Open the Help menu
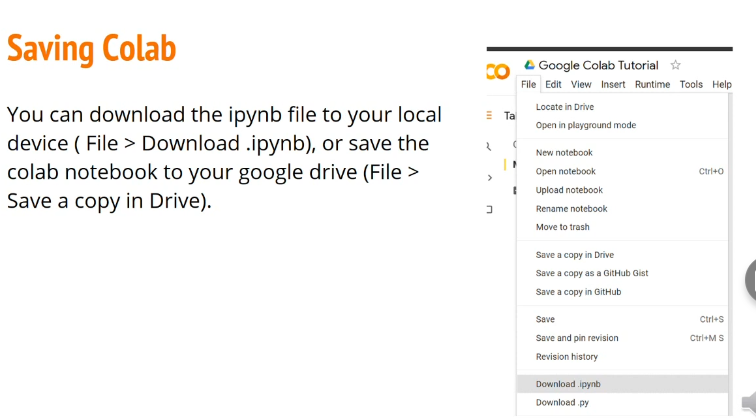Image resolution: width=756 pixels, height=418 pixels. click(x=722, y=84)
